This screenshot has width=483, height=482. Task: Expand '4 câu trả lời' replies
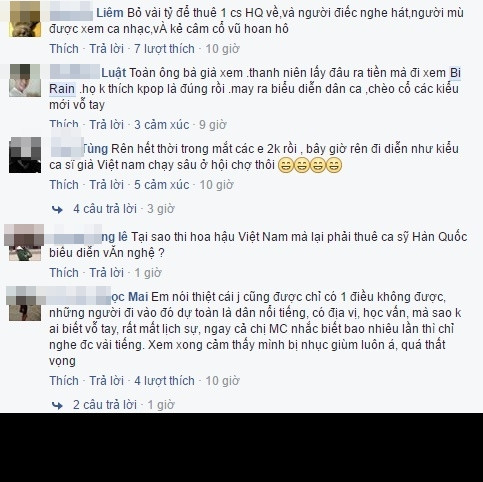tap(105, 209)
